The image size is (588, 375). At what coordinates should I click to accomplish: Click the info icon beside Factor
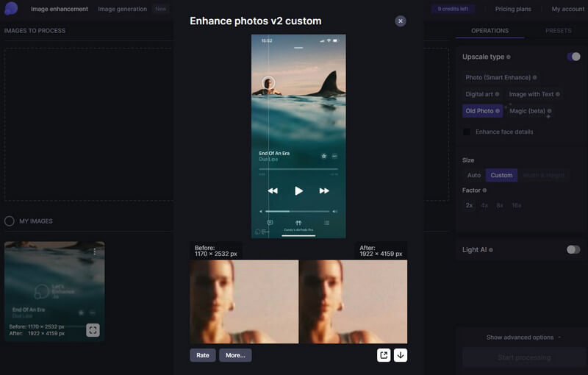tap(484, 190)
